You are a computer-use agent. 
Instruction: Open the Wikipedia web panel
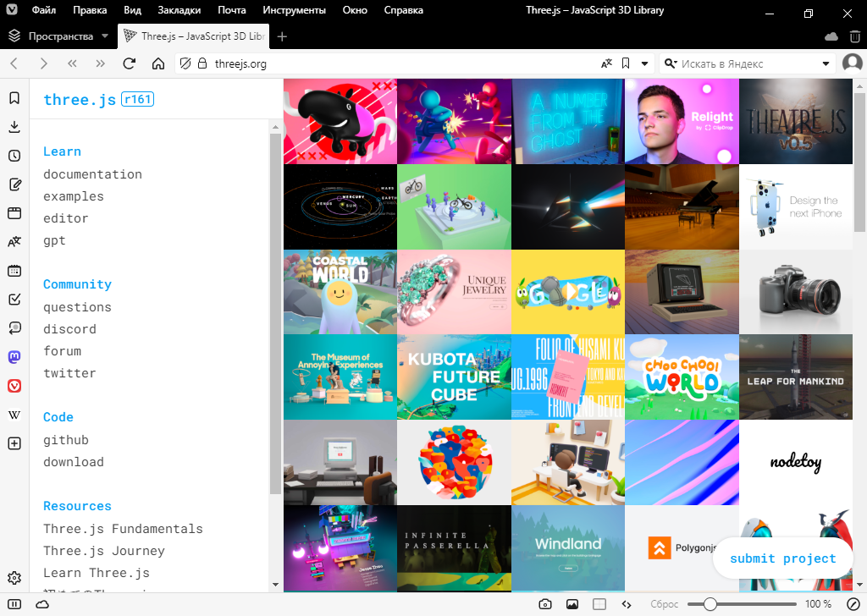[14, 415]
